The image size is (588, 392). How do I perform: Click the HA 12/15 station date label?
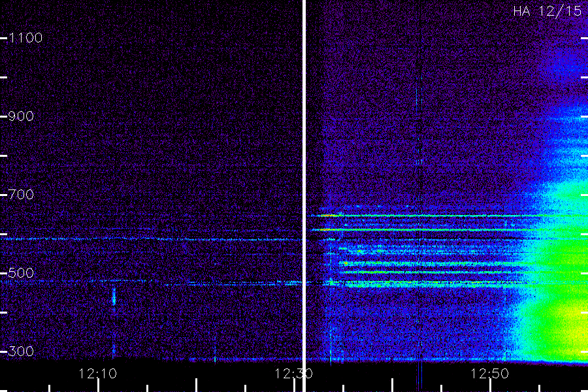coord(547,11)
